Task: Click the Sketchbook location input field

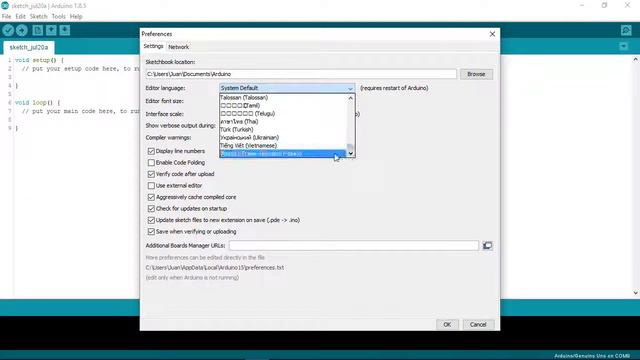Action: click(301, 74)
